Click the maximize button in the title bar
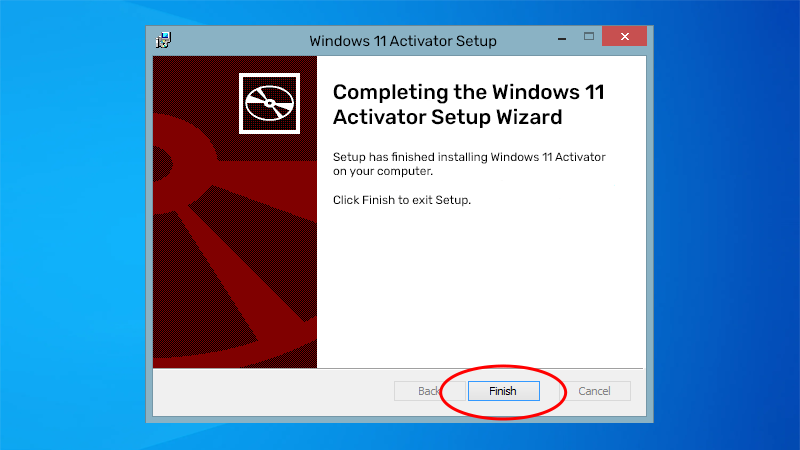Viewport: 800px width, 450px height. (589, 36)
